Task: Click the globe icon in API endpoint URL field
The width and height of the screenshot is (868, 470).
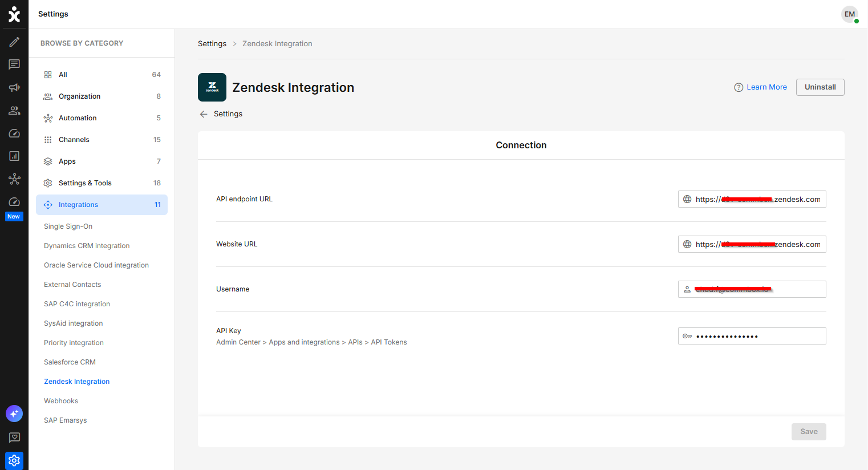Action: [x=687, y=199]
